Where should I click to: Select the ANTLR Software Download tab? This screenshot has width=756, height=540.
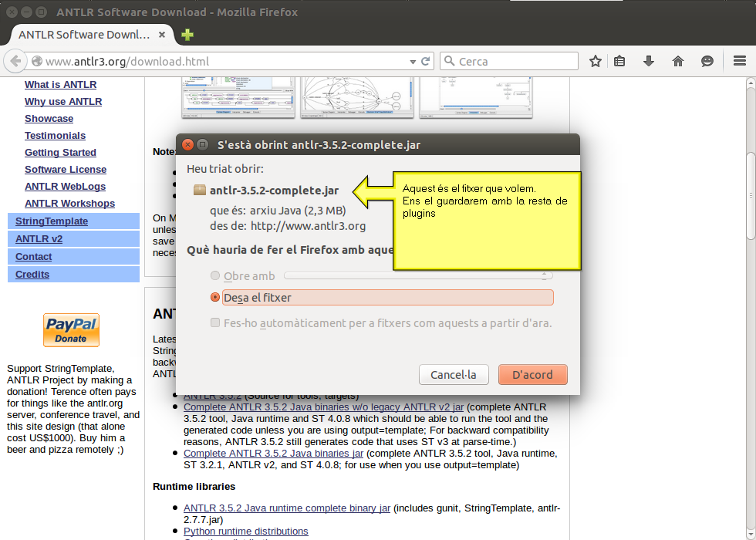click(x=92, y=35)
